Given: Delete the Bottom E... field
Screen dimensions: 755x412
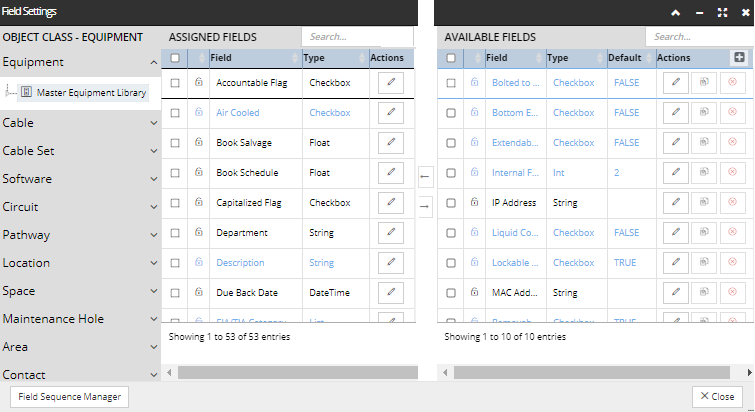Looking at the screenshot, I should pyautogui.click(x=732, y=113).
